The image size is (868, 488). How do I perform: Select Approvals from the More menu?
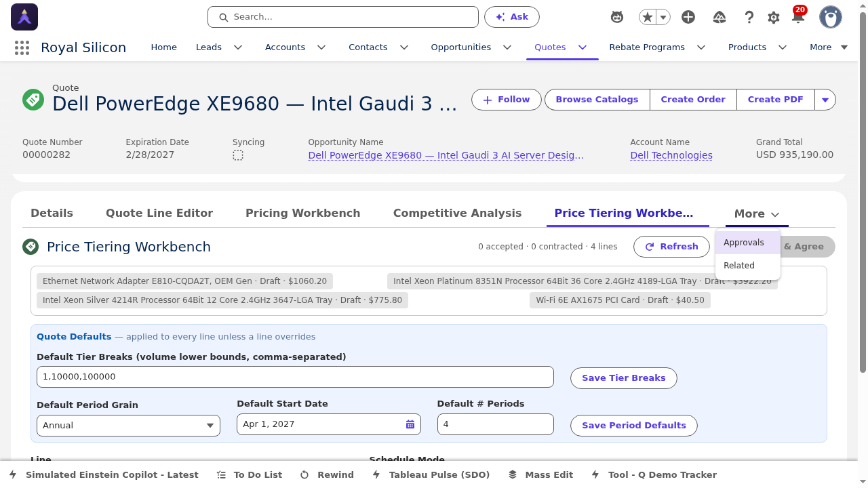[x=748, y=243]
